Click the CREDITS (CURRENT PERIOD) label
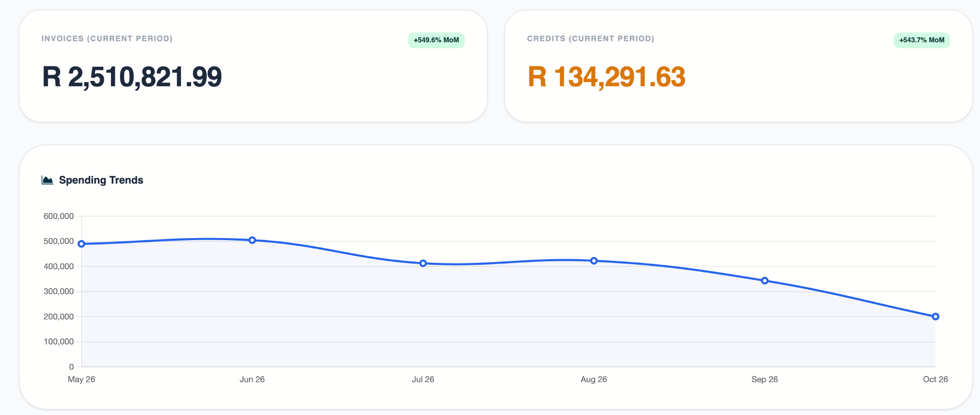980x415 pixels. [590, 39]
